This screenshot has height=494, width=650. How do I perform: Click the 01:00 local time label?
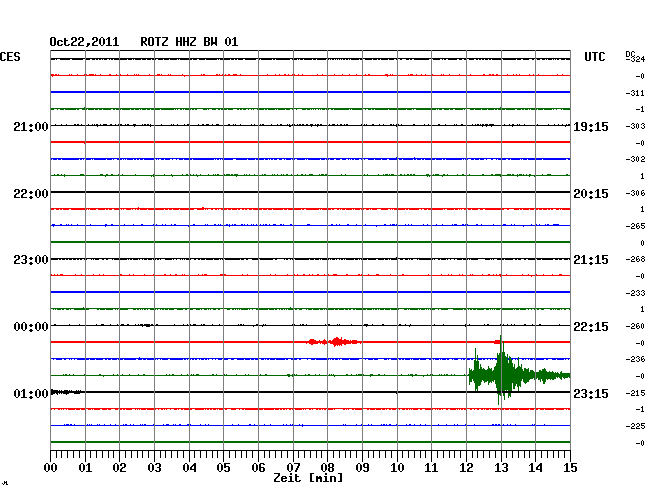pos(31,393)
